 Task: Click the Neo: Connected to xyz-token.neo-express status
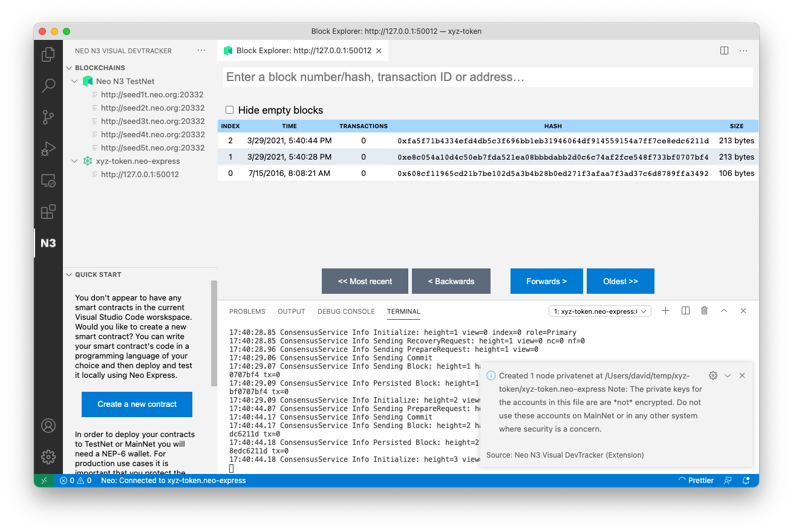174,481
